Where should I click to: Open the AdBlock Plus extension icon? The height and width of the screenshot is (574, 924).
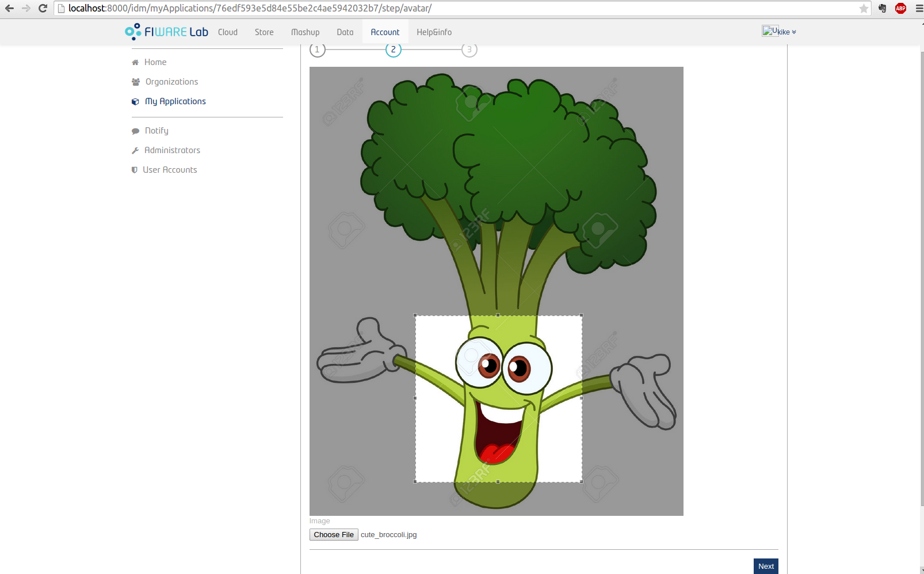pos(901,8)
